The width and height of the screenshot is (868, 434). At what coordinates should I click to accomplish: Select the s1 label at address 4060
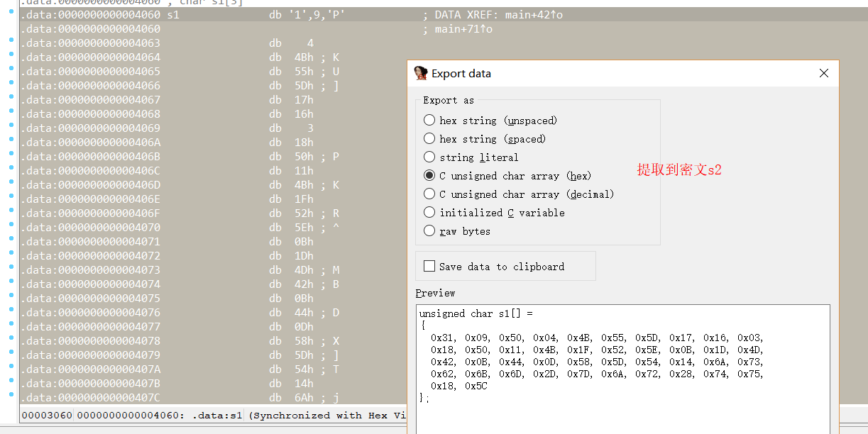(x=173, y=15)
